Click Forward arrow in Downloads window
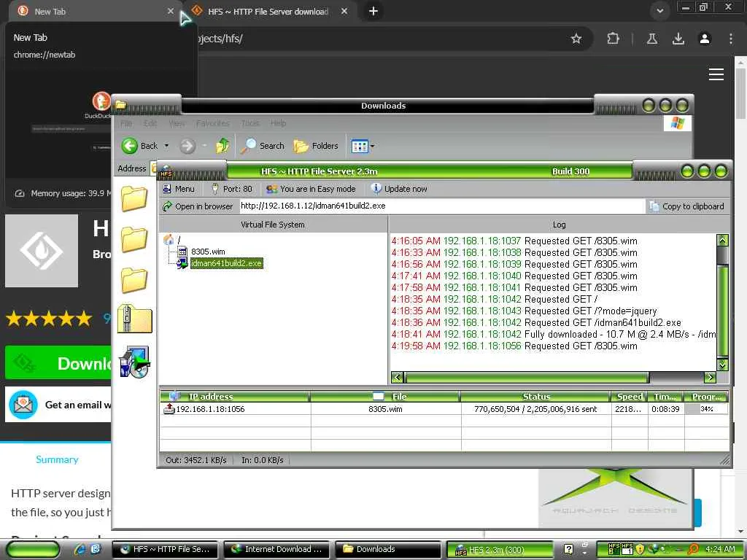747x560 pixels. (x=187, y=146)
